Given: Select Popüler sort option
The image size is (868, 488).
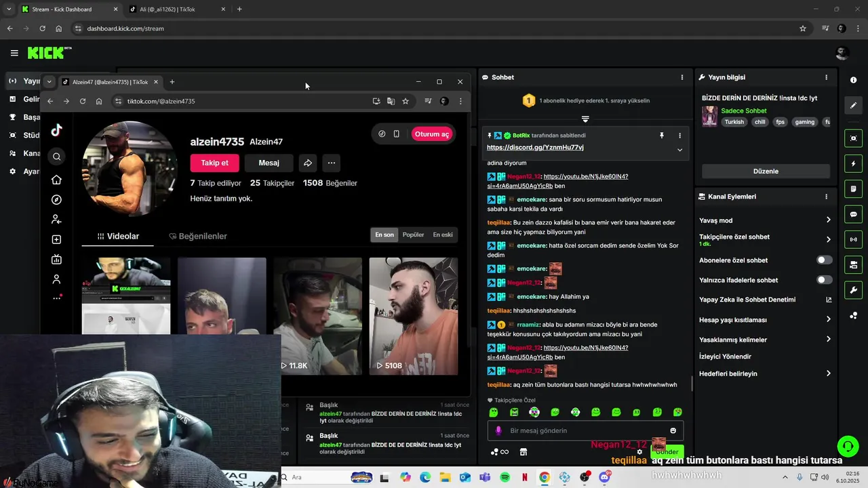Looking at the screenshot, I should 413,235.
